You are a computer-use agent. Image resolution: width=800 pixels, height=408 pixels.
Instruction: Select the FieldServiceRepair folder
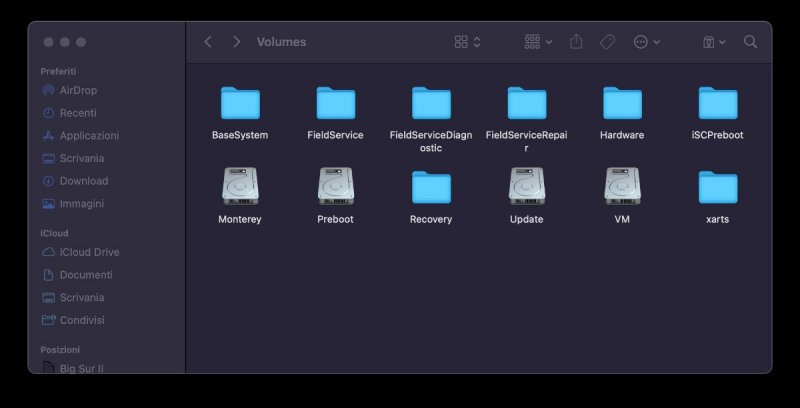(x=527, y=104)
